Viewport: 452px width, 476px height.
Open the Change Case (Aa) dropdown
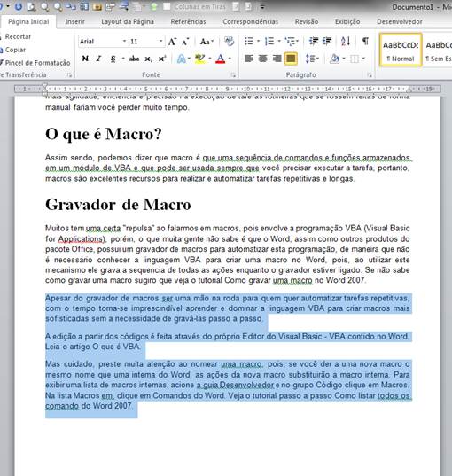click(x=207, y=42)
